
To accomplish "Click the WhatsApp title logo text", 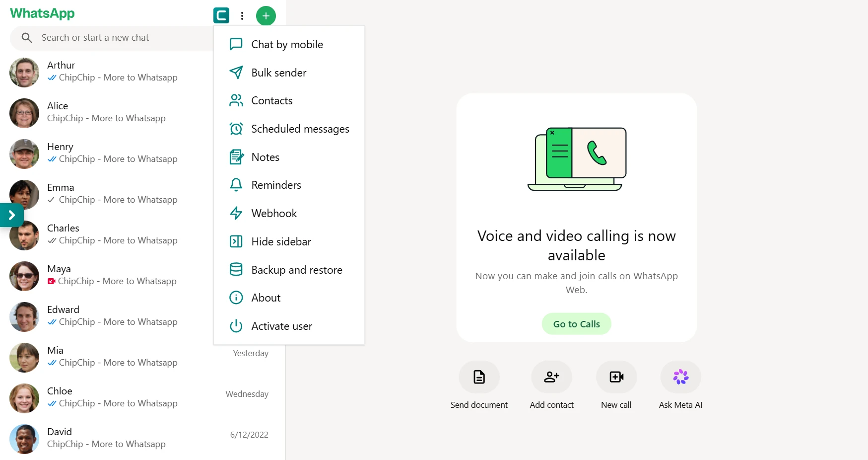I will (x=42, y=13).
